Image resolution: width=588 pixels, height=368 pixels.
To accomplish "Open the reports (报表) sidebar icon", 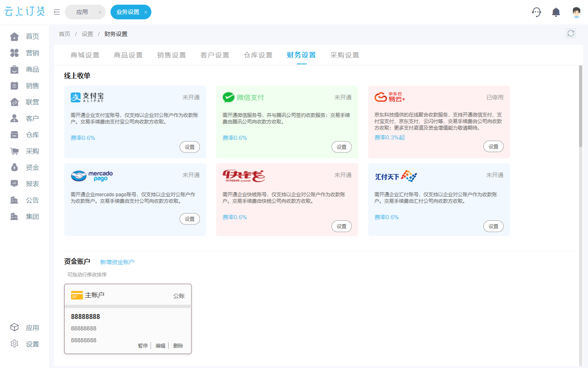I will click(x=14, y=184).
